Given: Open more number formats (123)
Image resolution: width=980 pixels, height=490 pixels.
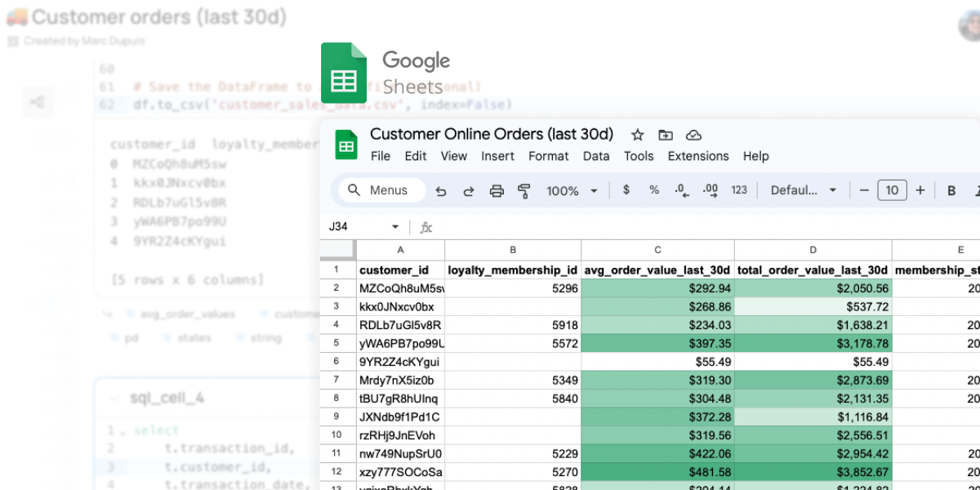Looking at the screenshot, I should coord(739,190).
